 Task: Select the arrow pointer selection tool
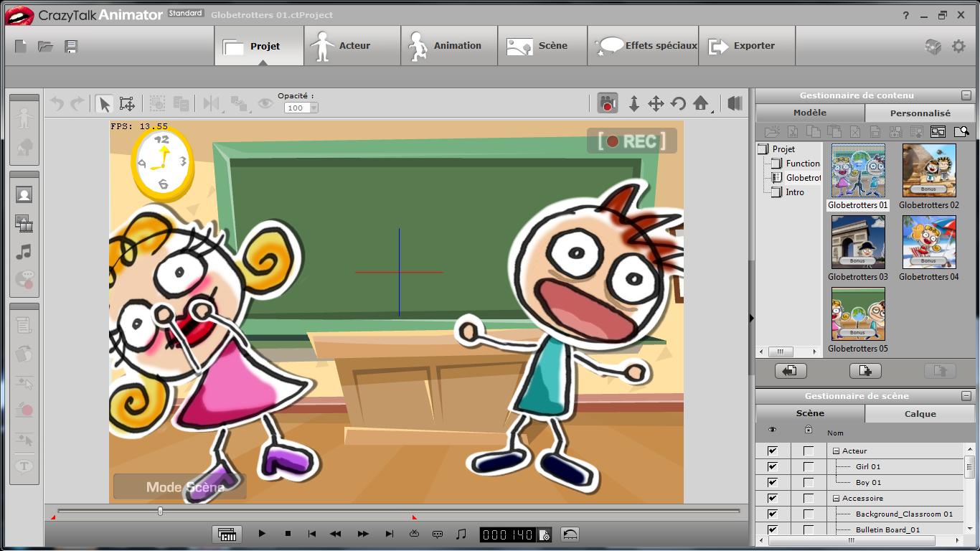click(x=104, y=104)
